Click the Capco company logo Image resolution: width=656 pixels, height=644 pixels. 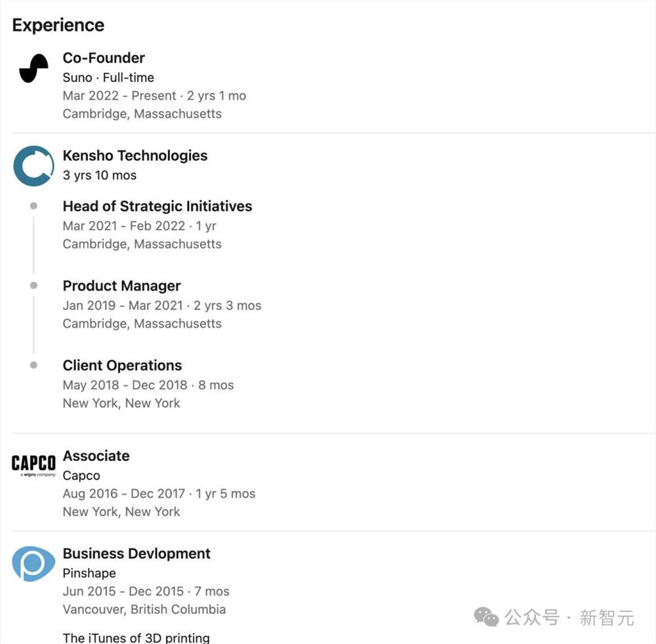click(33, 464)
